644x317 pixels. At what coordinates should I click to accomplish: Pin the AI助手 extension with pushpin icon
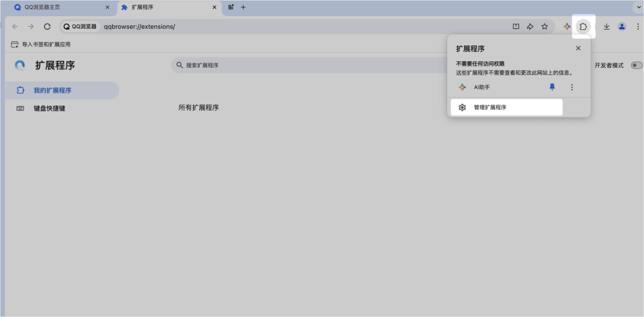(552, 87)
